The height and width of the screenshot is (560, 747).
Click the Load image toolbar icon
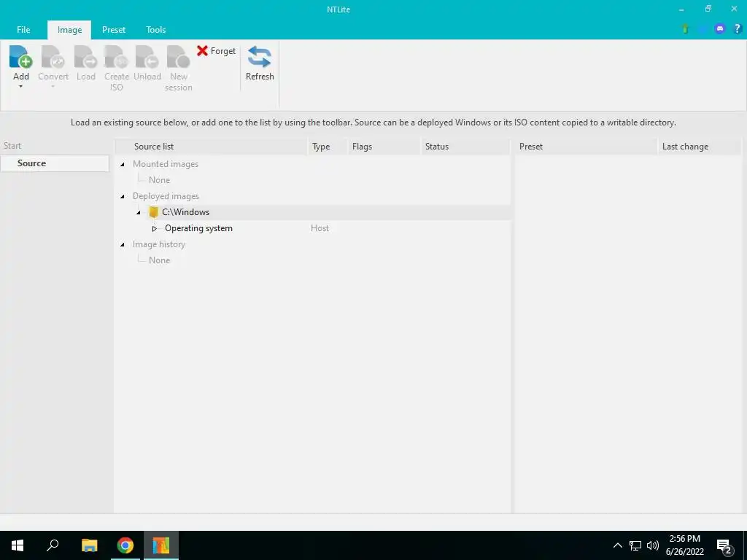point(86,57)
